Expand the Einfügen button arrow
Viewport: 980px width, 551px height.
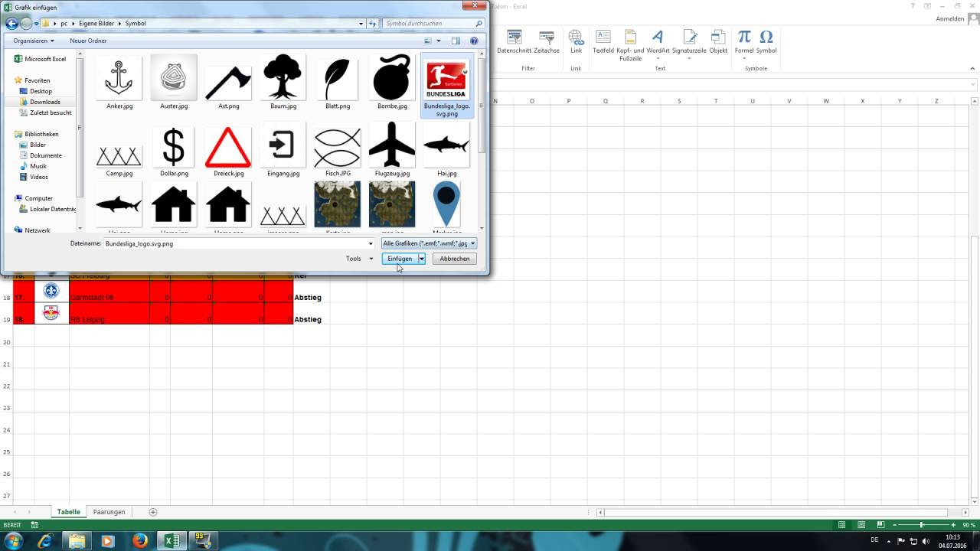click(421, 259)
